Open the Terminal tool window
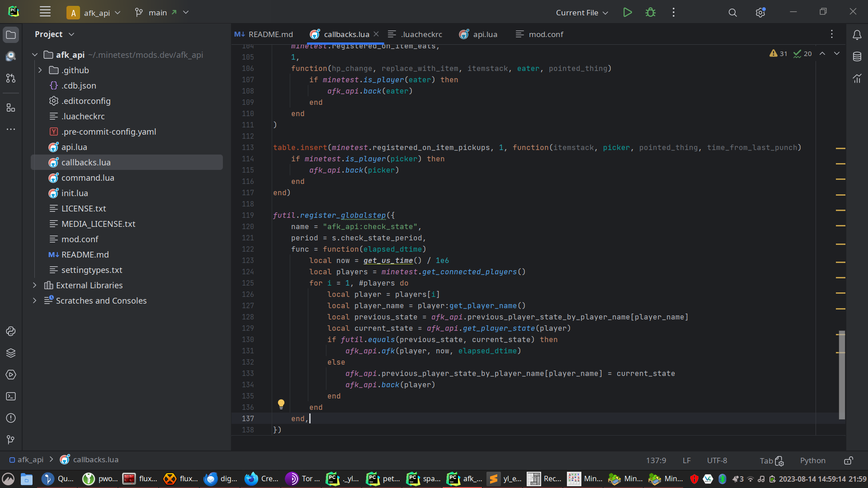 (x=11, y=396)
